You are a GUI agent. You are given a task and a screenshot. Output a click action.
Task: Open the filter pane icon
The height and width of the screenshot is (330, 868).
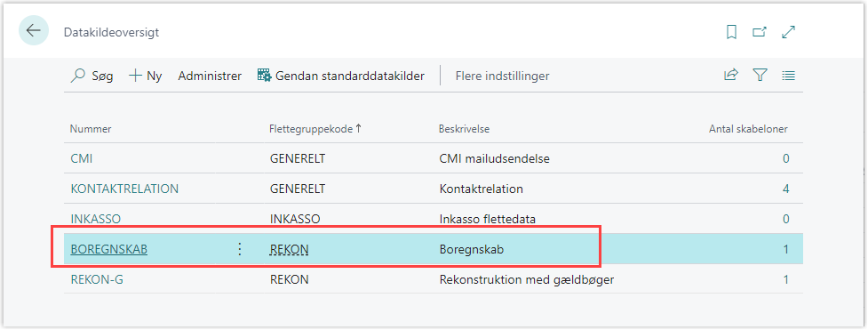tap(760, 76)
